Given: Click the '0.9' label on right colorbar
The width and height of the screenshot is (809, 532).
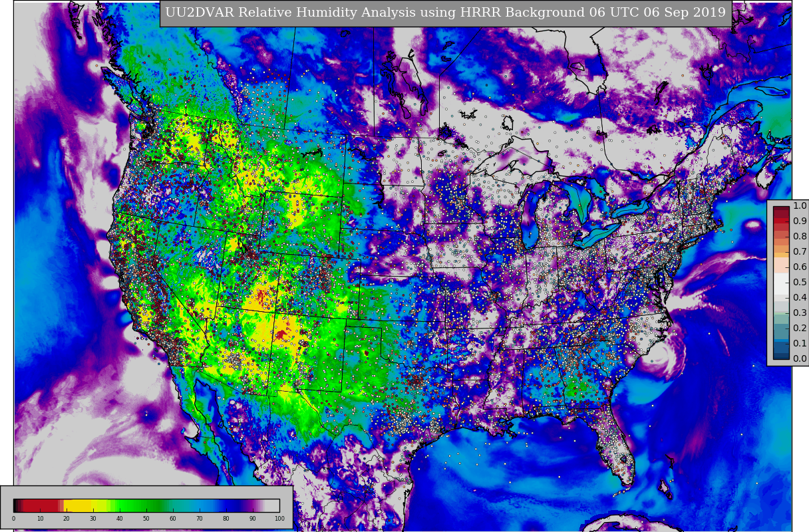Looking at the screenshot, I should click(x=800, y=221).
